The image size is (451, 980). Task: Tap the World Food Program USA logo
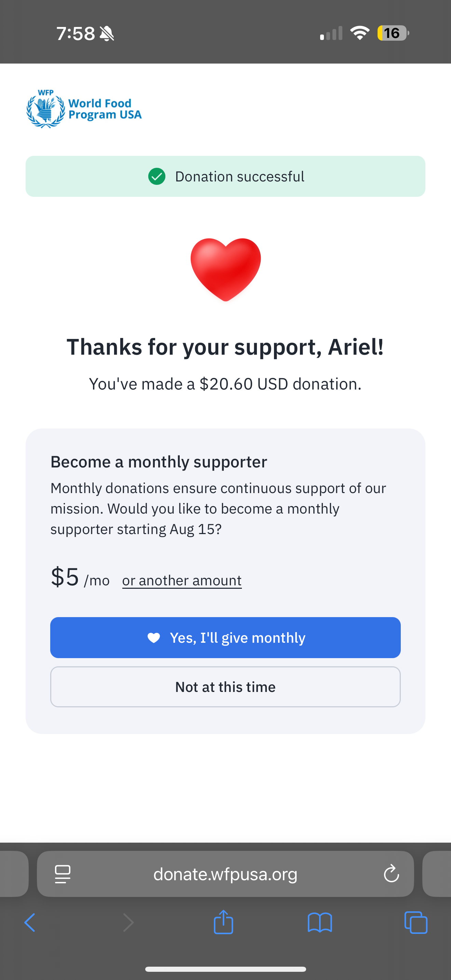tap(84, 109)
